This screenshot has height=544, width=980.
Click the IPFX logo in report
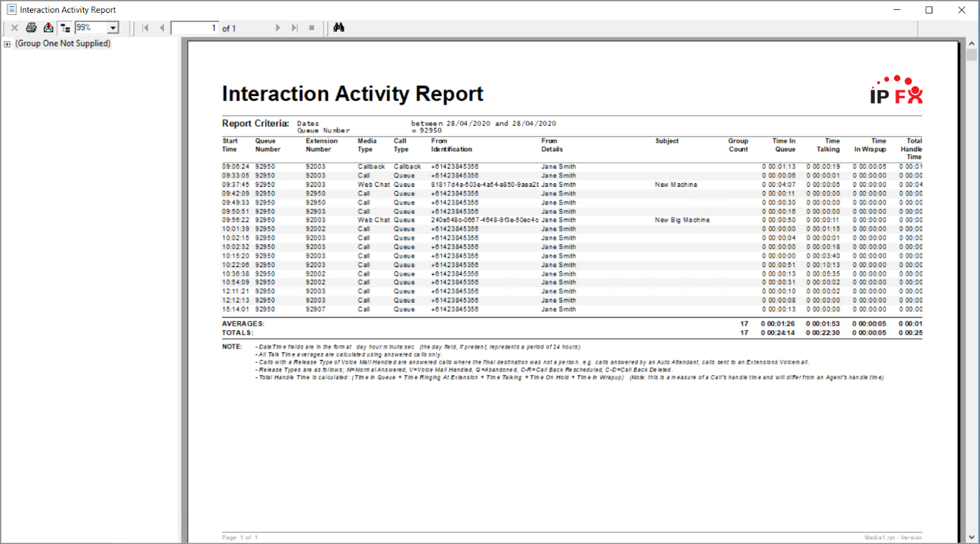click(x=896, y=89)
